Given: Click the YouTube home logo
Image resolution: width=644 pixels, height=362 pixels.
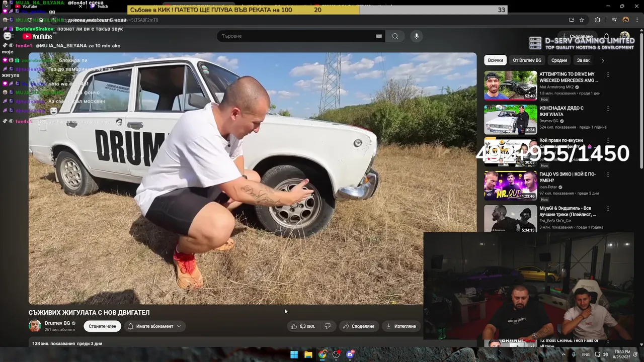Looking at the screenshot, I should pos(37,36).
